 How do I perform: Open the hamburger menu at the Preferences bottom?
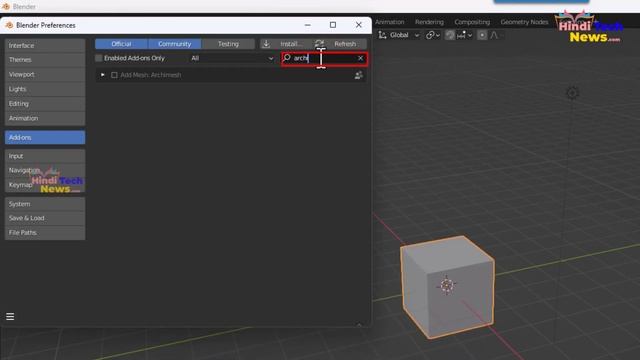(x=10, y=316)
